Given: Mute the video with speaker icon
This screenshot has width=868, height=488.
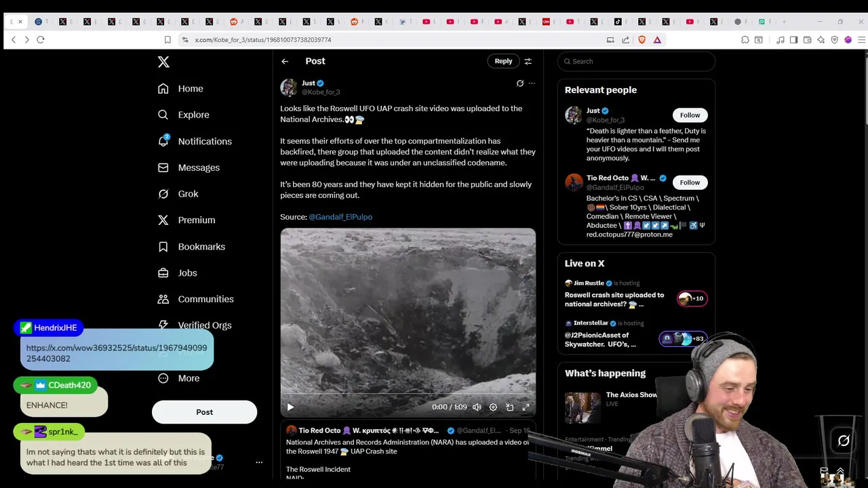Looking at the screenshot, I should coord(477,407).
